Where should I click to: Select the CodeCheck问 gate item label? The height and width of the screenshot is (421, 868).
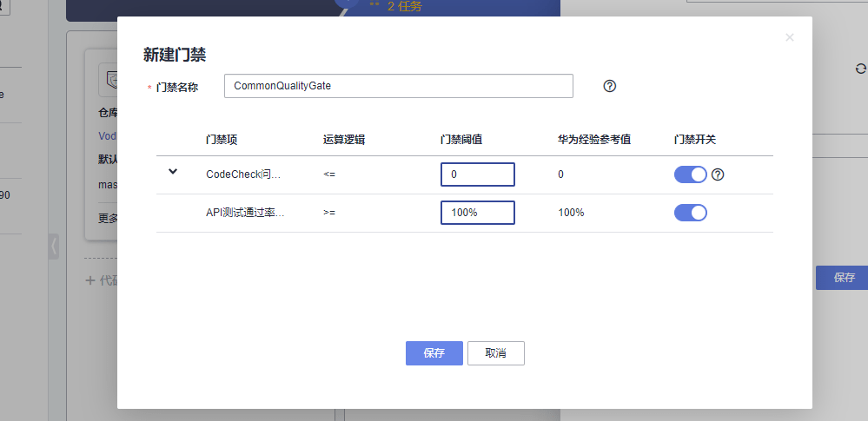point(243,174)
